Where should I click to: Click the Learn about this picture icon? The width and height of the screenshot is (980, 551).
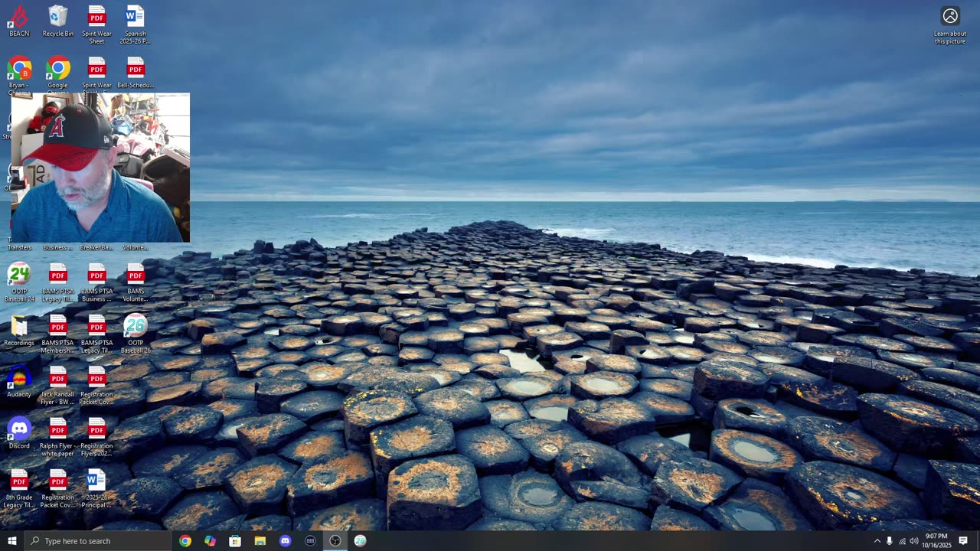(x=950, y=25)
